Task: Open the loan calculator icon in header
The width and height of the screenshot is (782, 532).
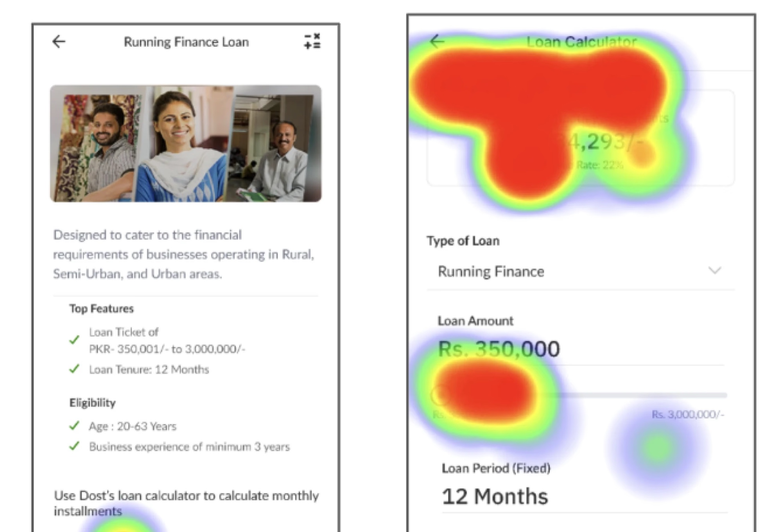Action: click(312, 41)
